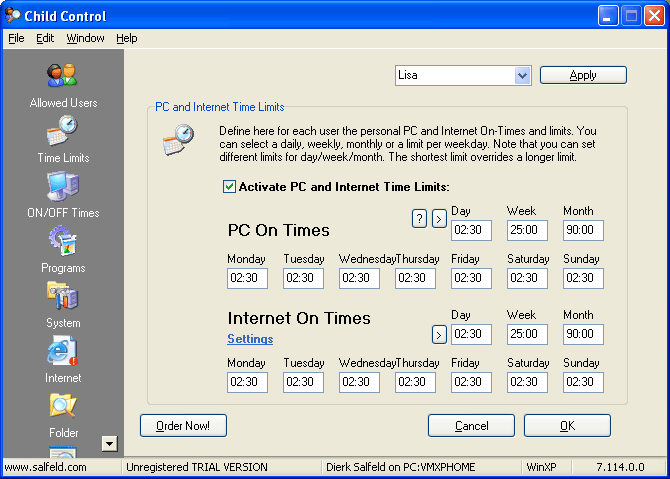Viewport: 670px width, 479px height.
Task: Click the PC On Times Monday field
Action: coord(247,278)
